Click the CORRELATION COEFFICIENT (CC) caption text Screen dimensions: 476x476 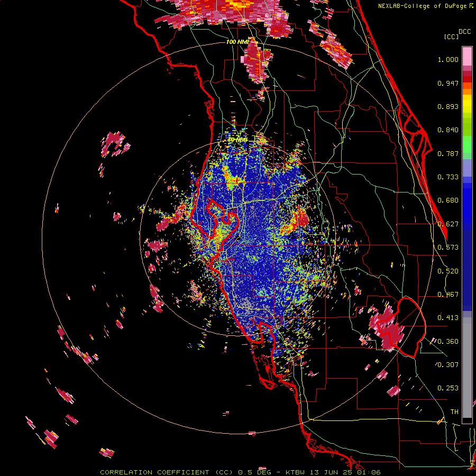click(x=167, y=472)
